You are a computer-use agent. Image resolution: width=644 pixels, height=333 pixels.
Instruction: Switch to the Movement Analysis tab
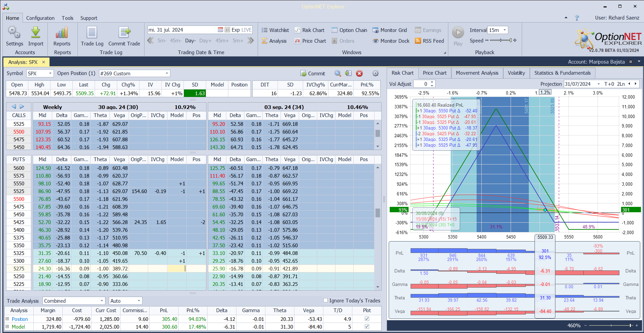tap(477, 73)
